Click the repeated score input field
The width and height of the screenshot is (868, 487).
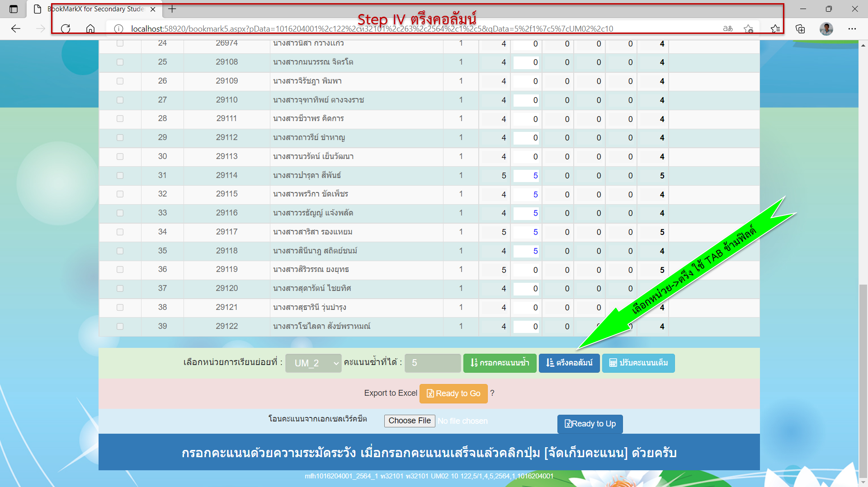(x=433, y=363)
